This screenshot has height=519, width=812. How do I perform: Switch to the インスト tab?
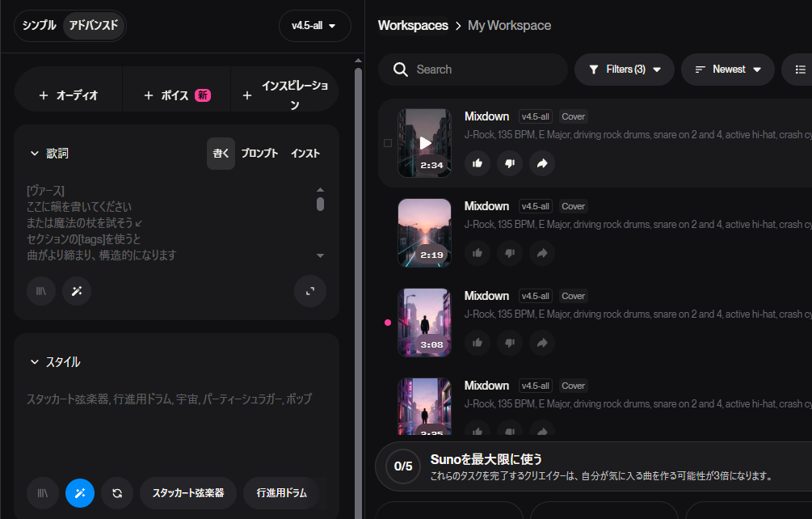click(305, 154)
